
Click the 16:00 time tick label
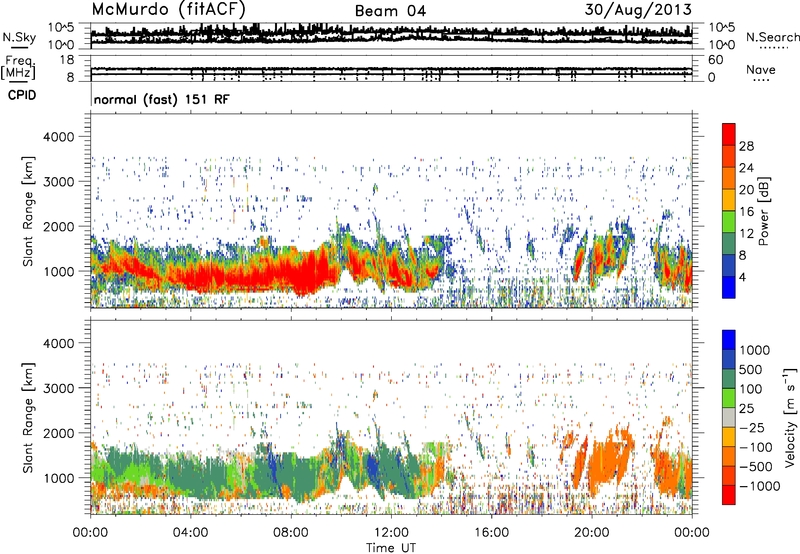point(491,533)
